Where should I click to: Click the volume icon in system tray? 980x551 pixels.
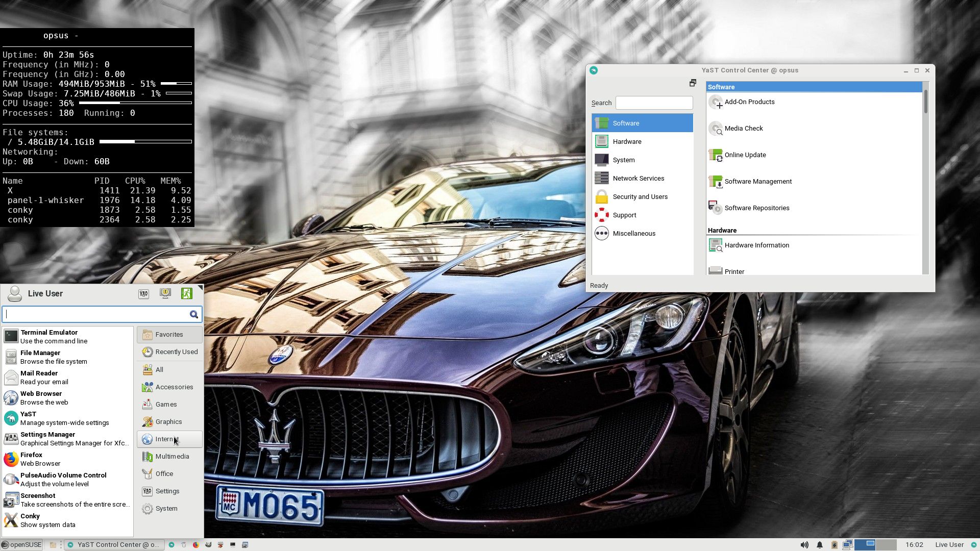(x=804, y=545)
